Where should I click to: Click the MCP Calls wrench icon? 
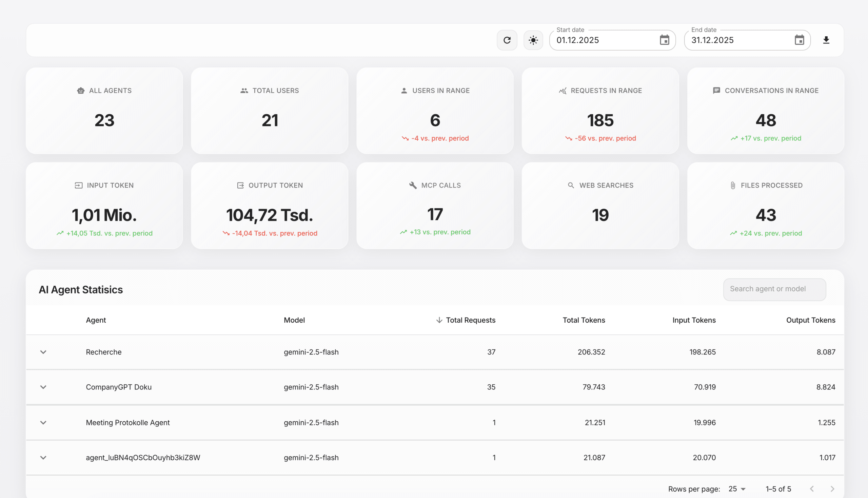413,185
